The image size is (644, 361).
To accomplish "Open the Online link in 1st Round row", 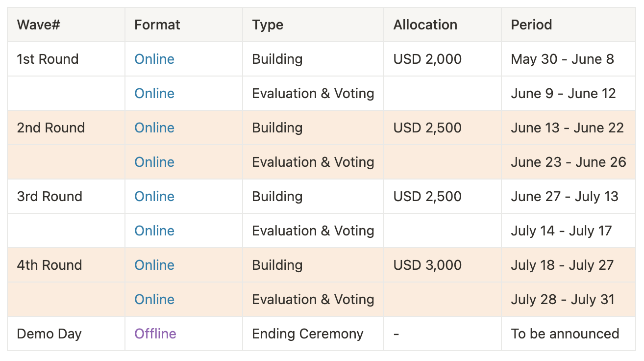I will (x=154, y=59).
